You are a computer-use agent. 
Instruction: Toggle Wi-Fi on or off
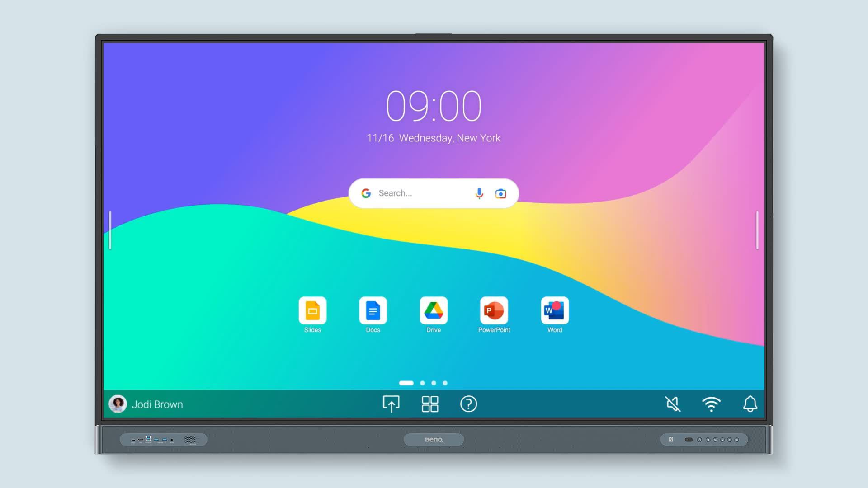pyautogui.click(x=712, y=404)
